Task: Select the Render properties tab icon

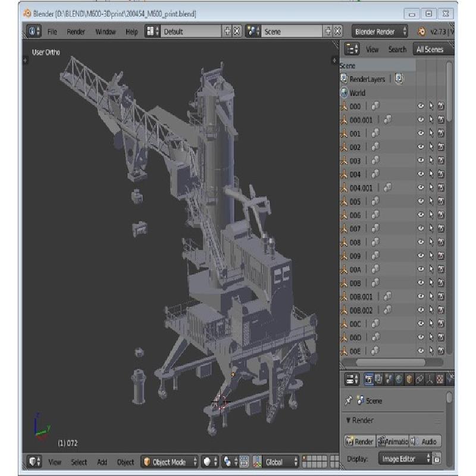Action: coord(369,379)
